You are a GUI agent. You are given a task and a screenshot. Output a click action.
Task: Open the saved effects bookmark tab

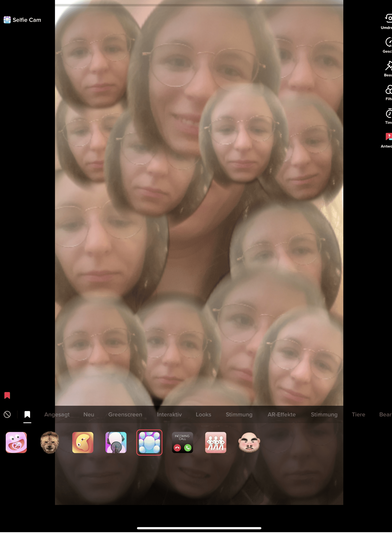[x=27, y=414]
